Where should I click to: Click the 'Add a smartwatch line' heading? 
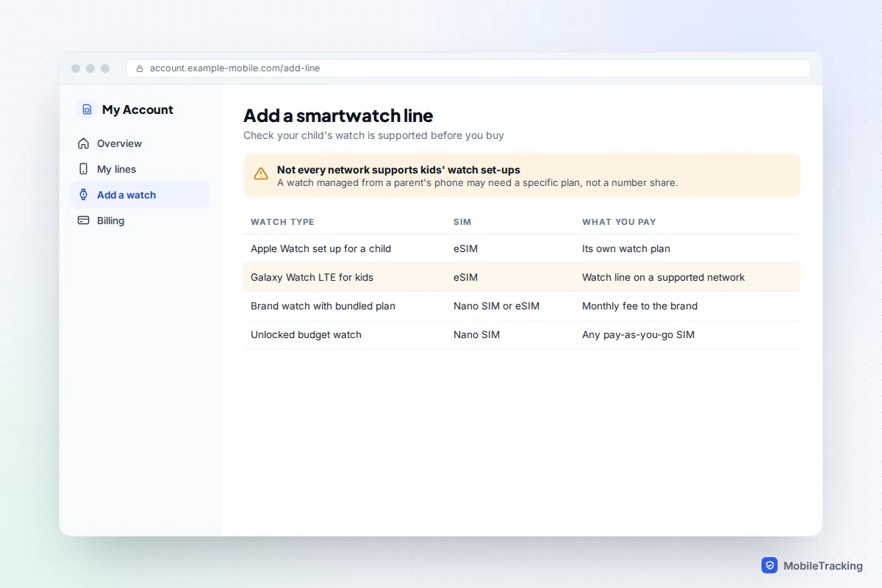(338, 115)
